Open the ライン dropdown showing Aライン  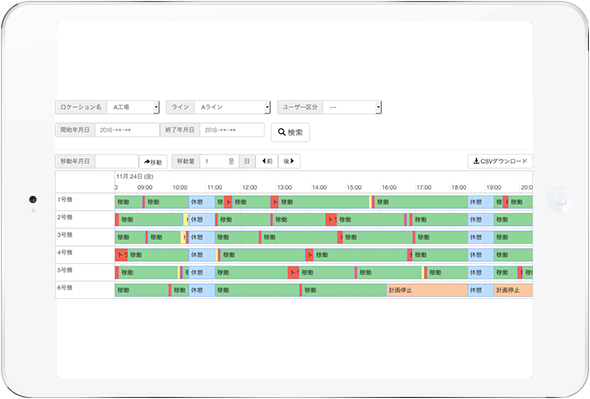click(232, 107)
